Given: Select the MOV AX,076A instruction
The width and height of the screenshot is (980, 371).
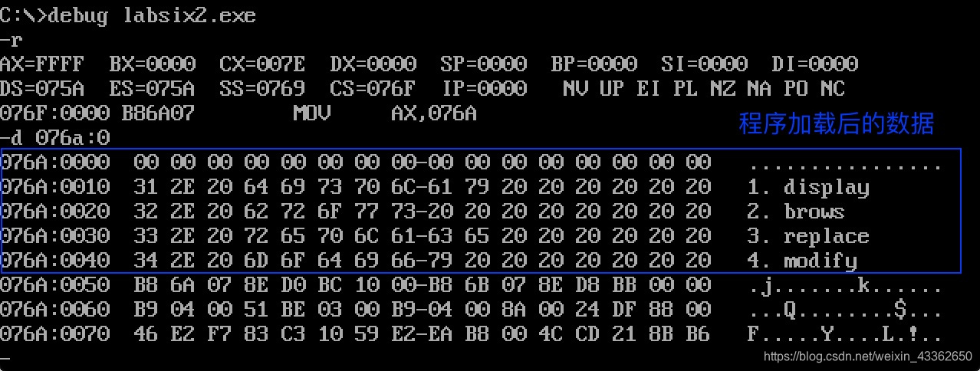Looking at the screenshot, I should coord(385,114).
